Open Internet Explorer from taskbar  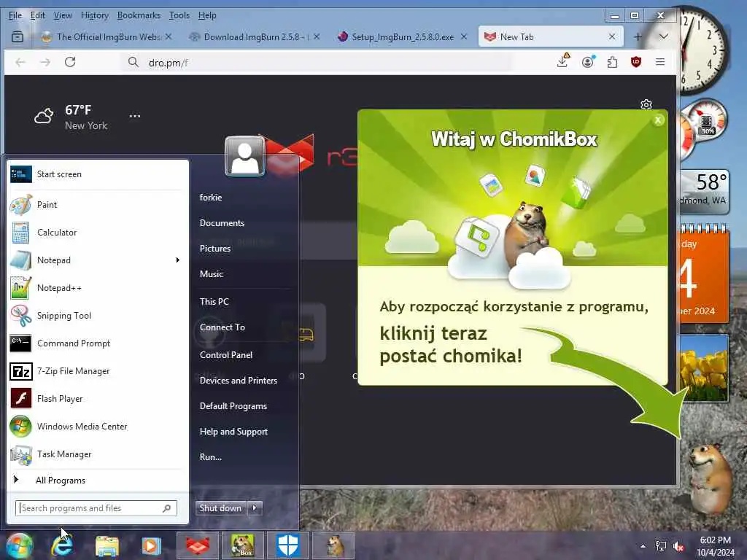click(x=63, y=545)
